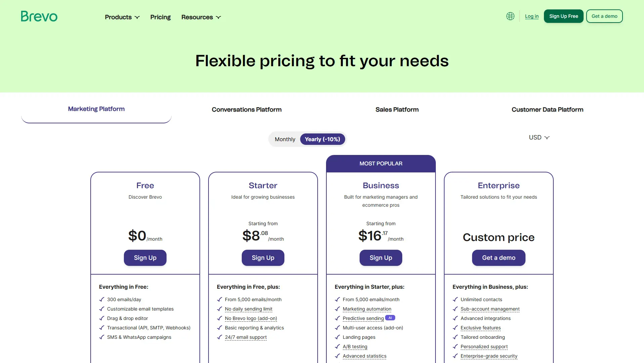Open the Customer Data Platform tab

pos(547,110)
